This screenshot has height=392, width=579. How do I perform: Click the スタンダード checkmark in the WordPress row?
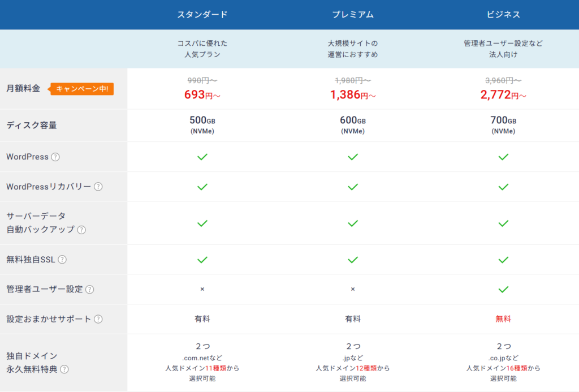click(202, 157)
